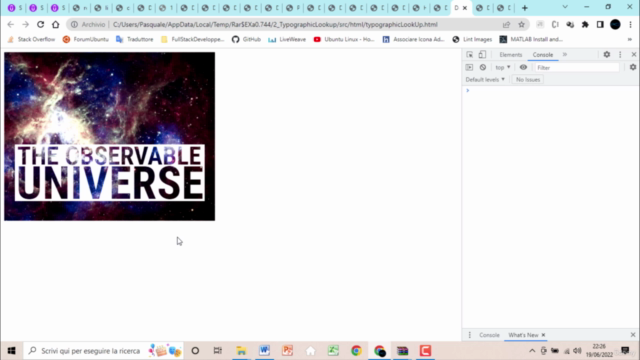Focus the console Filter input field

pos(577,68)
